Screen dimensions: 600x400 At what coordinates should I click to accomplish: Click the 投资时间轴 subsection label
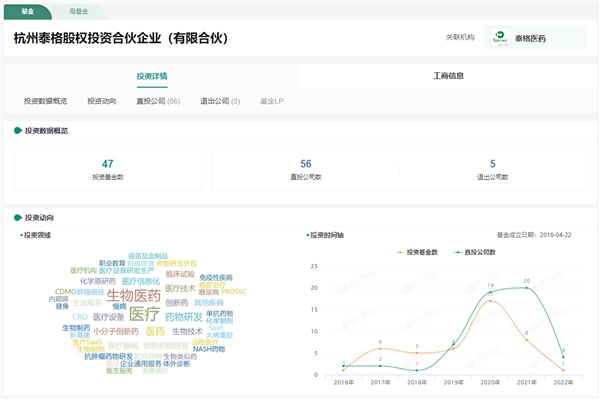pos(327,235)
